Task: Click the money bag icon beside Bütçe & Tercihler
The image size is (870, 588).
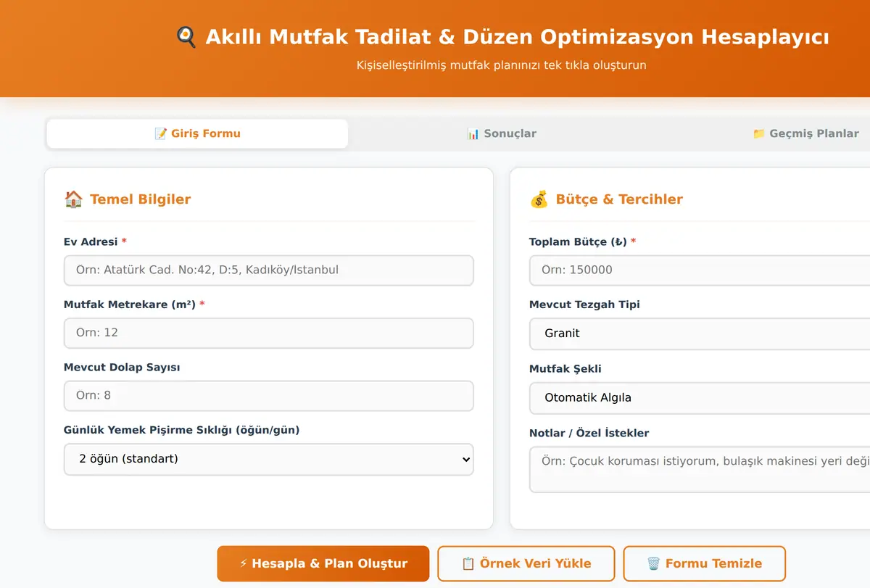Action: pos(539,199)
